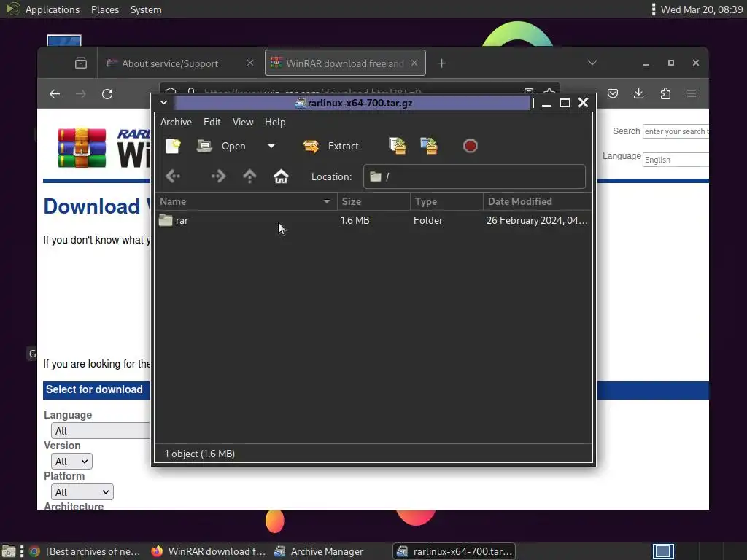Open the Edit menu
This screenshot has height=560, width=747.
pos(212,122)
